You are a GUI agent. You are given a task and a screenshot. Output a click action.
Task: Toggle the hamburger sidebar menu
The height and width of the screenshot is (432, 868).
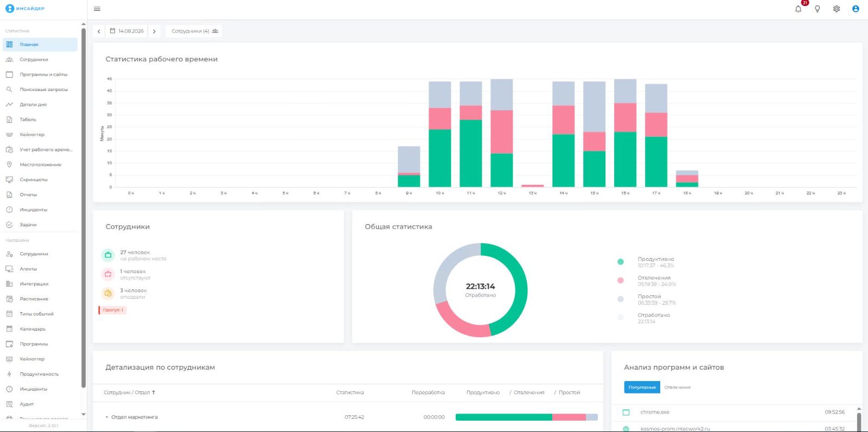click(x=97, y=9)
